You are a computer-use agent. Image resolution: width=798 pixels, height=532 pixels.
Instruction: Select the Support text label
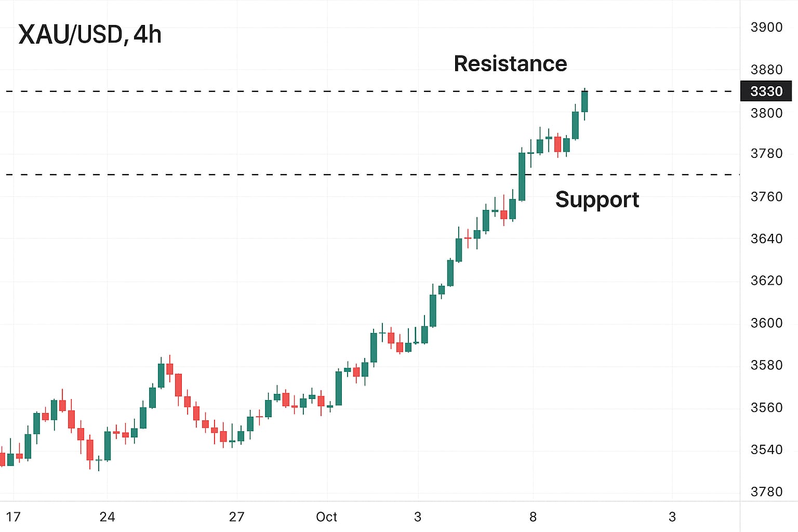pyautogui.click(x=597, y=199)
